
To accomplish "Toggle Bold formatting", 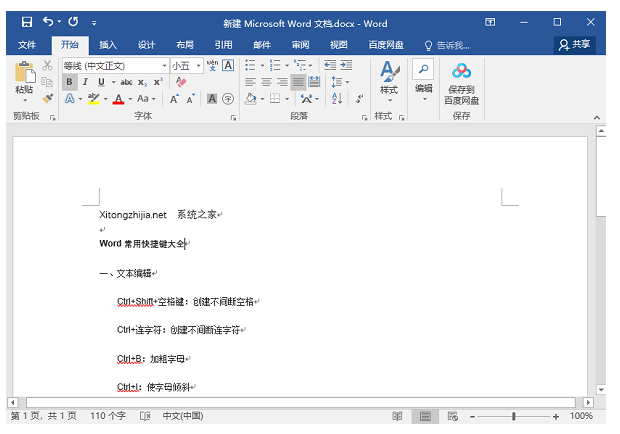I will pyautogui.click(x=70, y=82).
